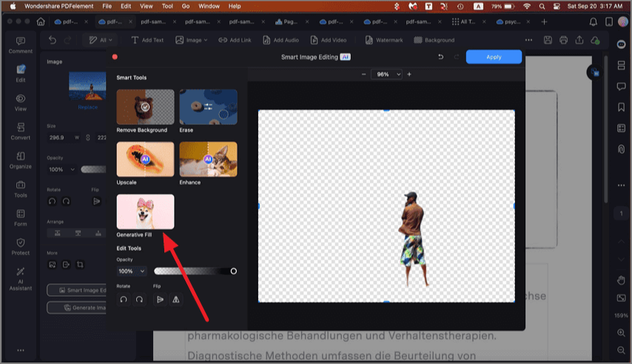Close the Smart Image Editing dialog
Image resolution: width=632 pixels, height=364 pixels.
(x=115, y=57)
